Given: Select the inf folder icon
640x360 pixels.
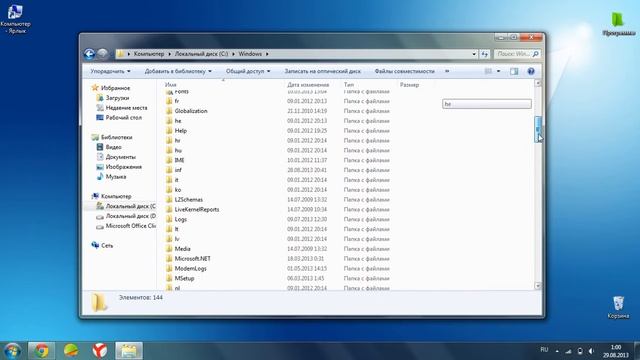Looking at the screenshot, I should coord(169,170).
